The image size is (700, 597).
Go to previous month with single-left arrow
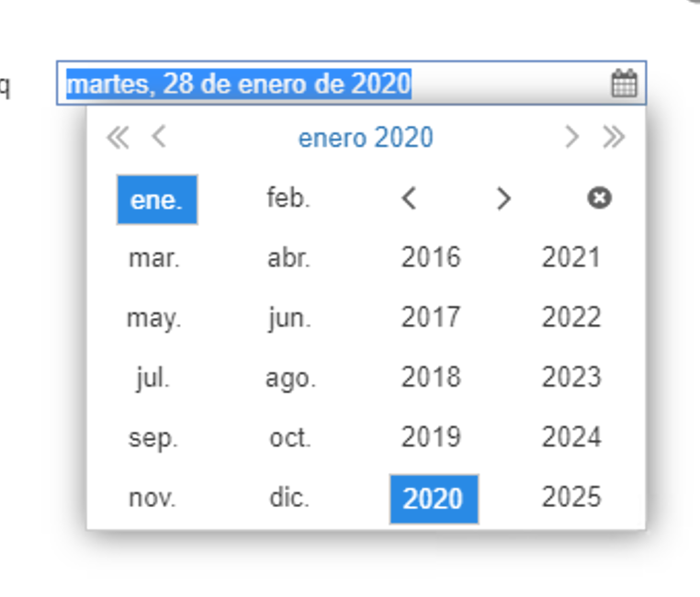point(159,138)
